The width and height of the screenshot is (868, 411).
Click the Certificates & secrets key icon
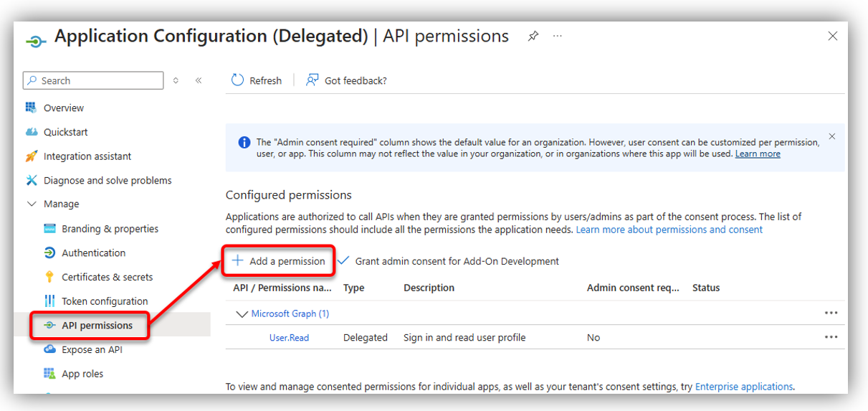pyautogui.click(x=49, y=277)
